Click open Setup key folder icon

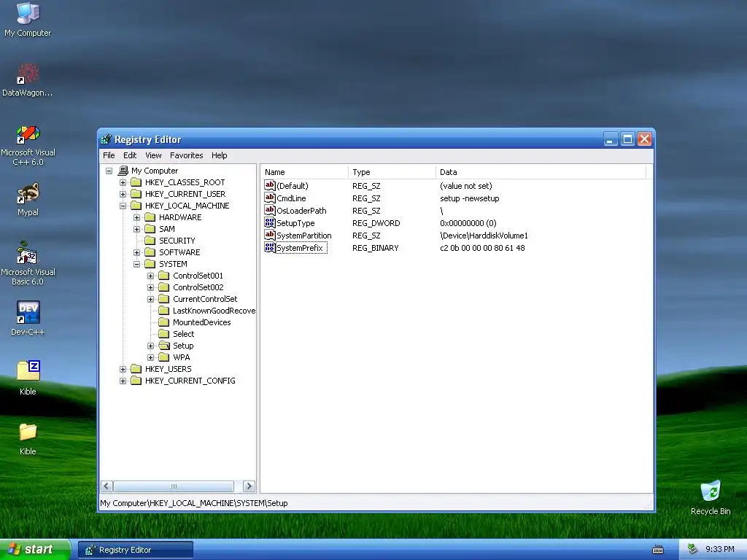coord(164,346)
